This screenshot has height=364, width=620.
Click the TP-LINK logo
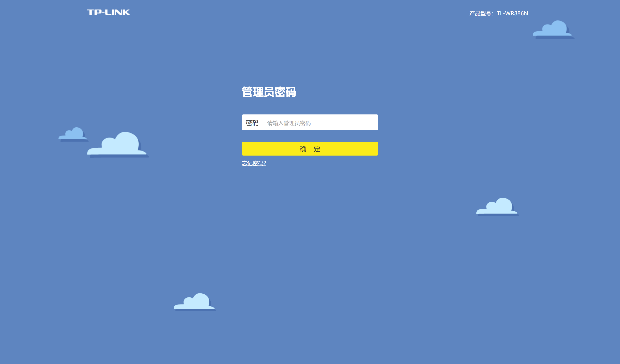pyautogui.click(x=108, y=12)
